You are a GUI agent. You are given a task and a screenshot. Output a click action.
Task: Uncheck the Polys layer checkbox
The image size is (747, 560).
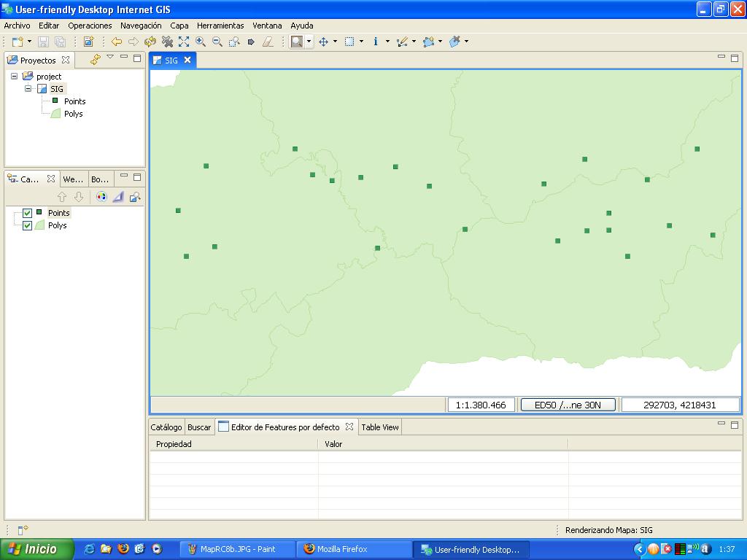coord(28,225)
